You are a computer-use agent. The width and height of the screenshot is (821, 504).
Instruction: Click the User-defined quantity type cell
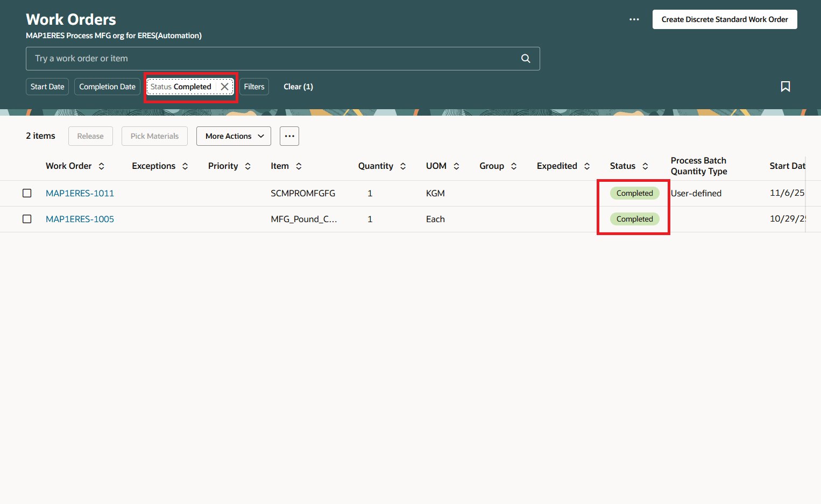(x=696, y=193)
